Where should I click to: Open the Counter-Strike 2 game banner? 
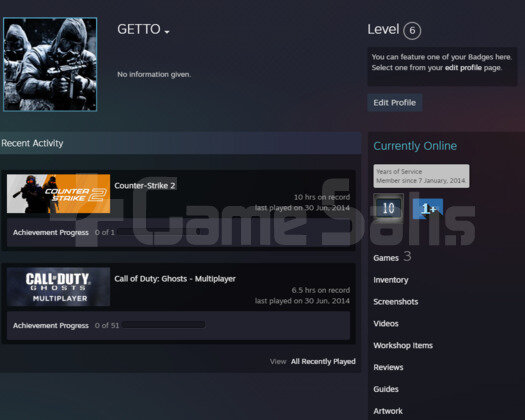pyautogui.click(x=58, y=194)
